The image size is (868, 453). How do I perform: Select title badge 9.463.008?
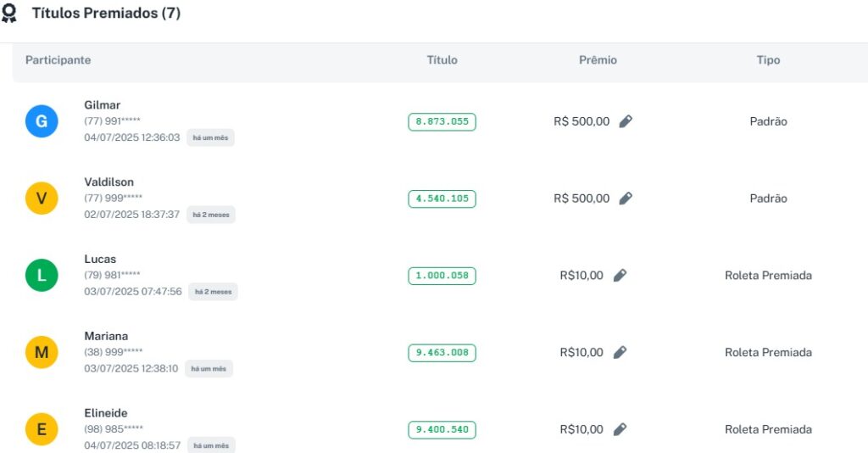point(442,352)
